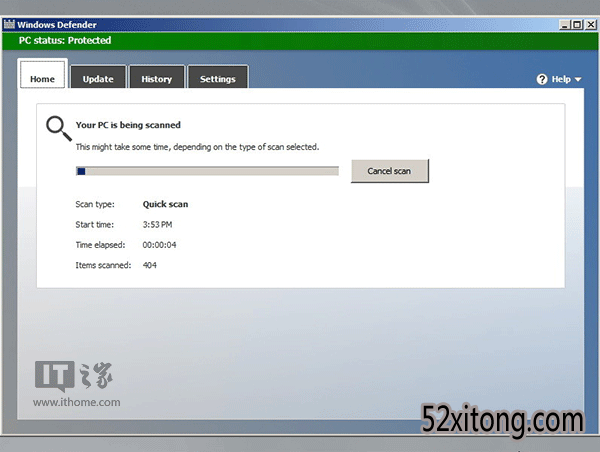Expand the Help dropdown arrow
This screenshot has height=452, width=600.
[578, 80]
